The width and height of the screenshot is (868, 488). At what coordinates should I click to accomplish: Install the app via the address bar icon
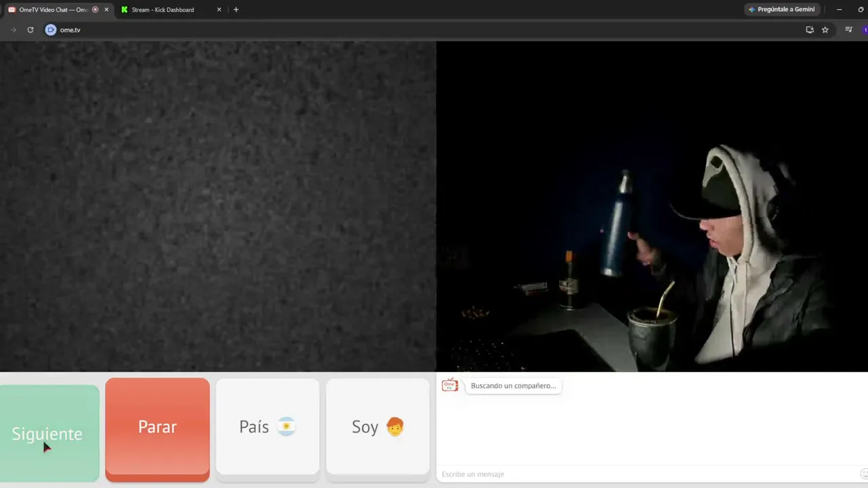coord(810,30)
